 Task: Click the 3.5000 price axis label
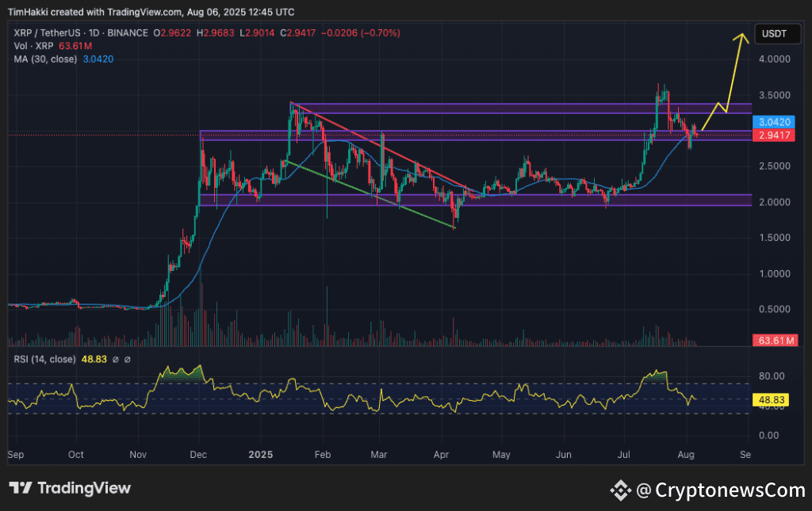point(775,95)
